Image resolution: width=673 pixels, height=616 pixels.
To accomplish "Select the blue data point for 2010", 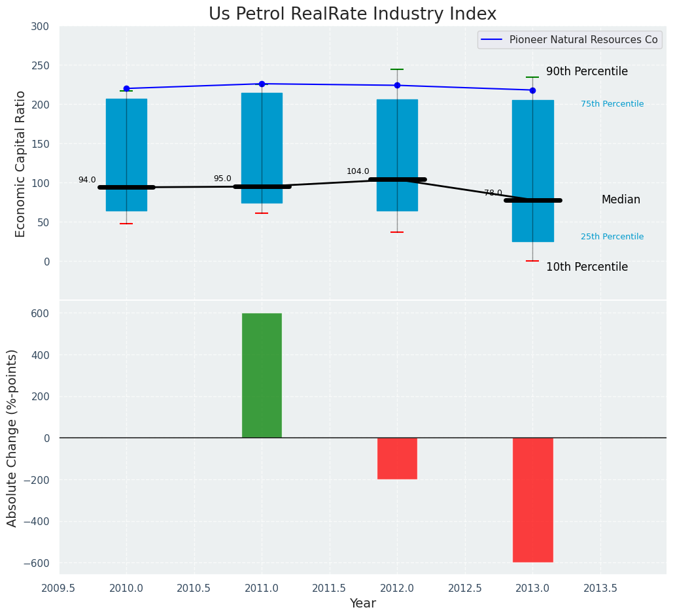I will coord(126,88).
